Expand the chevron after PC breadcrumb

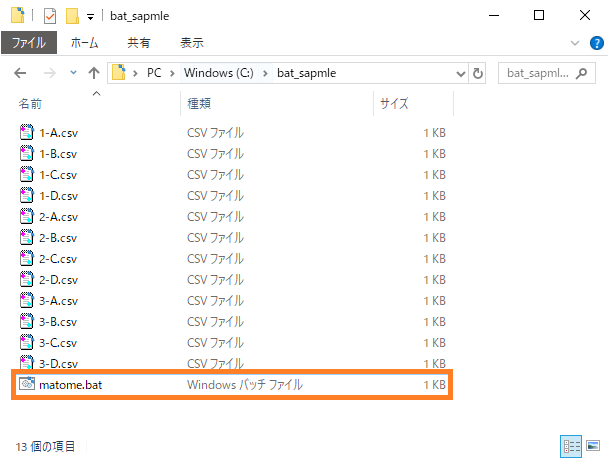[x=172, y=73]
